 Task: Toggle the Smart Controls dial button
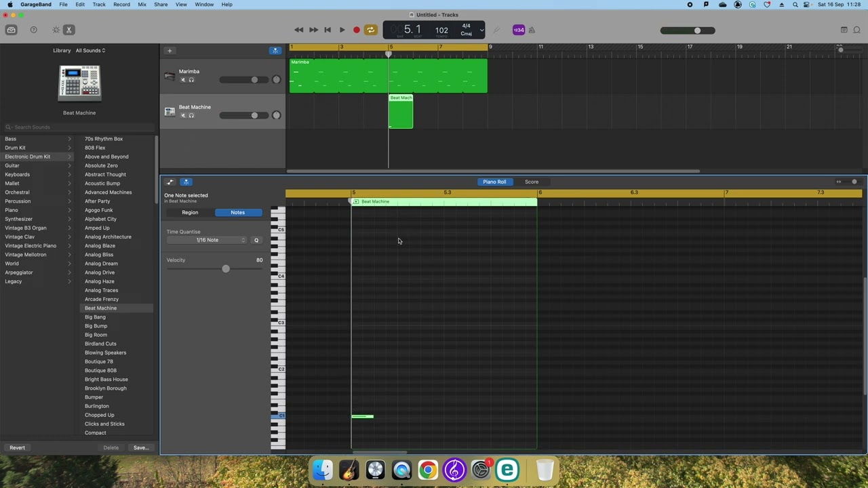pyautogui.click(x=56, y=30)
